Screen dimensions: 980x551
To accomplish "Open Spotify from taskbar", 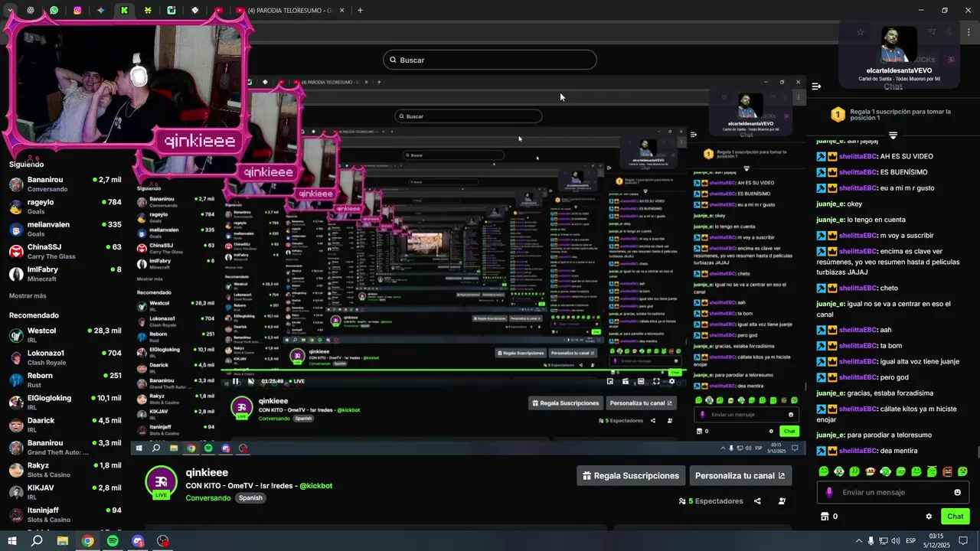I will click(113, 541).
